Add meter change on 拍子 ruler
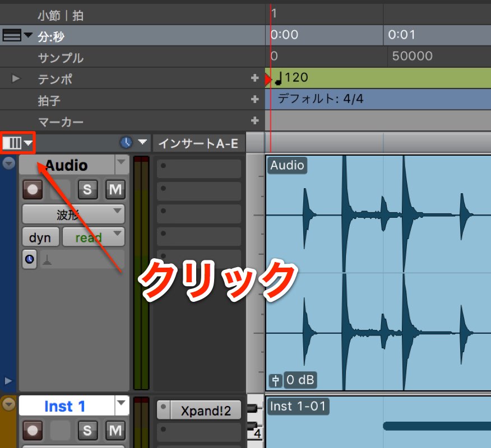Image resolution: width=491 pixels, height=448 pixels. point(255,99)
